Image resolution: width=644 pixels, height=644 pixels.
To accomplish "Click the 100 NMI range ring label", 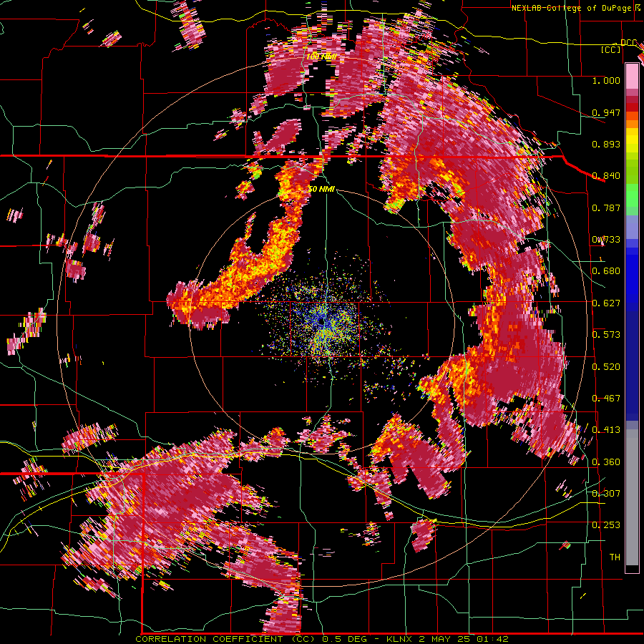I will pos(321,57).
